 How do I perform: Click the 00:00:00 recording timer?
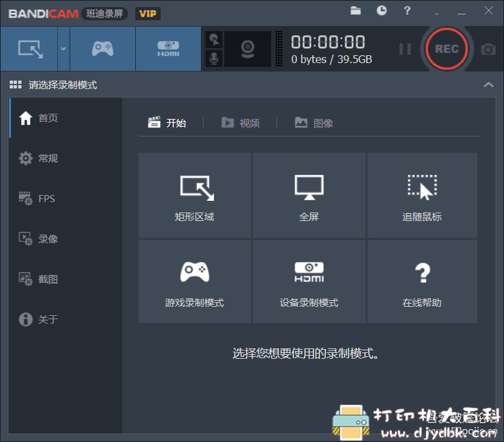tap(328, 42)
